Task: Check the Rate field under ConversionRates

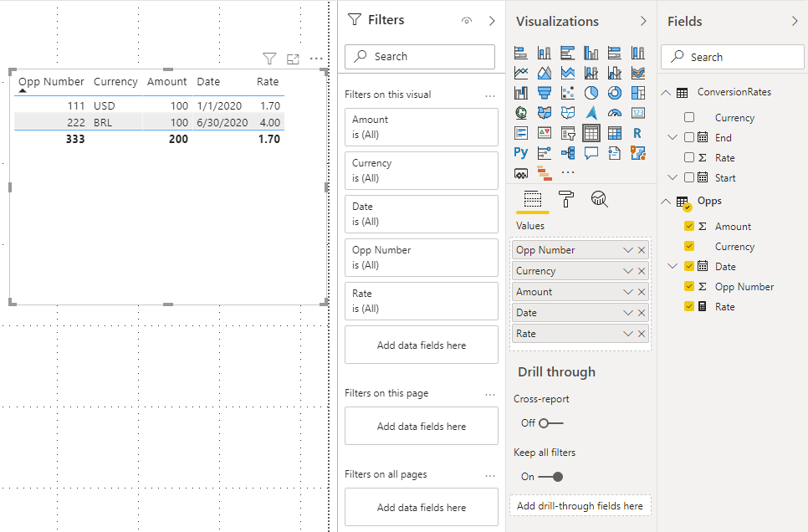Action: tap(689, 158)
